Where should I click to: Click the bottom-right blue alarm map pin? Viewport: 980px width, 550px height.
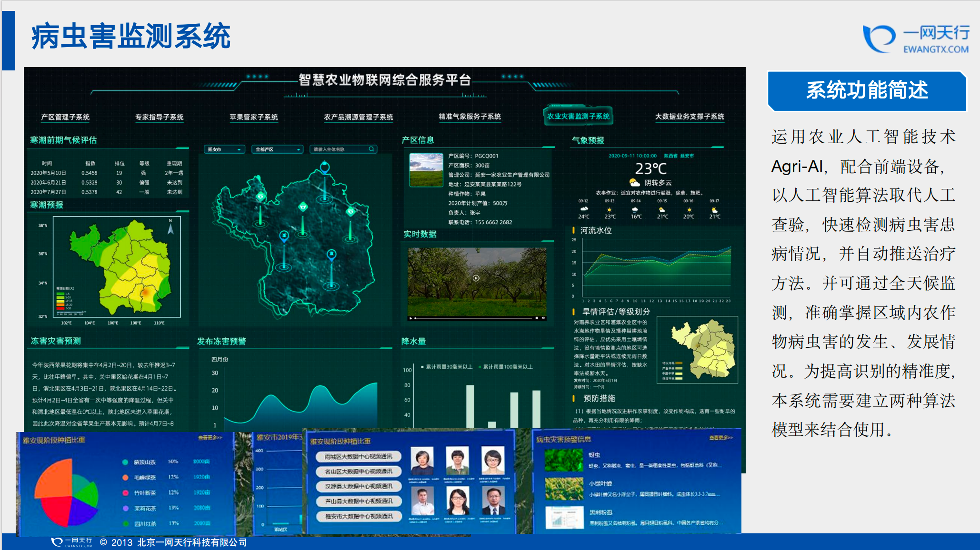point(331,254)
